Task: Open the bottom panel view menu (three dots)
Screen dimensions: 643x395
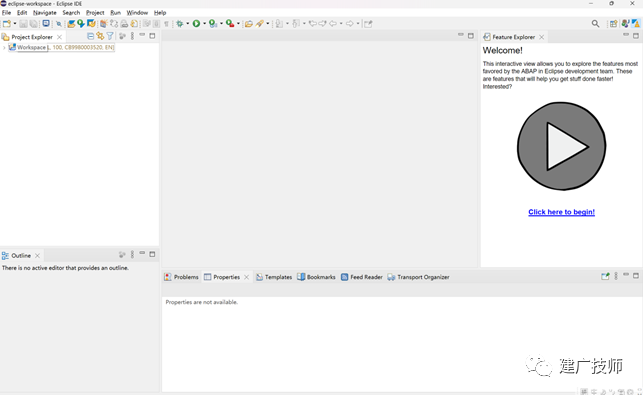Action: pyautogui.click(x=616, y=276)
